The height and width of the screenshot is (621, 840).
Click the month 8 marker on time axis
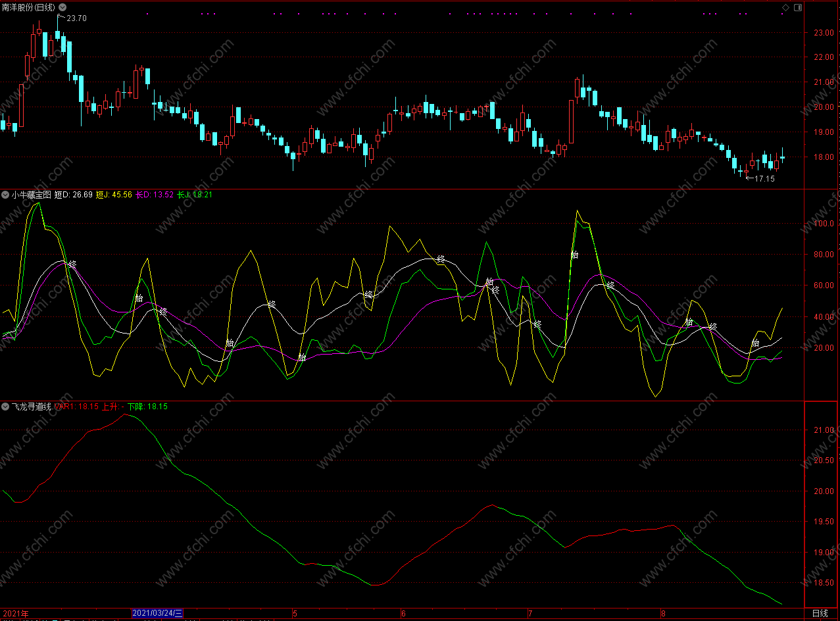pyautogui.click(x=662, y=613)
